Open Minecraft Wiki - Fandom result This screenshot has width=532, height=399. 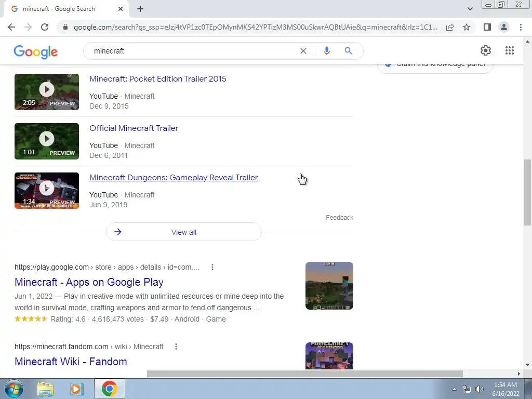coord(71,362)
